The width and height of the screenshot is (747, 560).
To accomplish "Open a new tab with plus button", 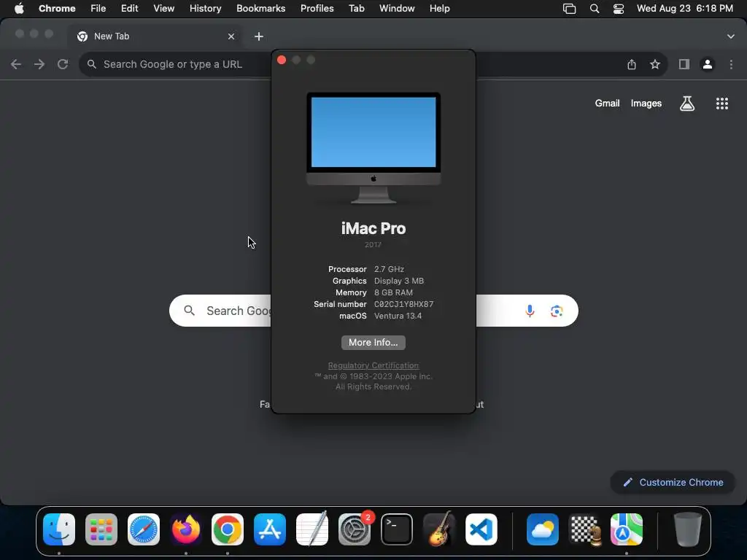I will click(x=259, y=36).
